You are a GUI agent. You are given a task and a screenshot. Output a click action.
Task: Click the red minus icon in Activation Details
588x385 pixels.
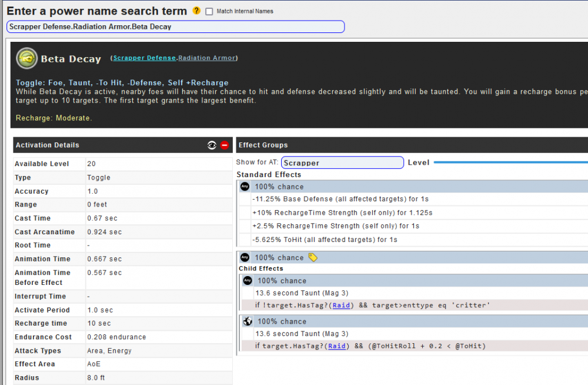[x=225, y=145]
